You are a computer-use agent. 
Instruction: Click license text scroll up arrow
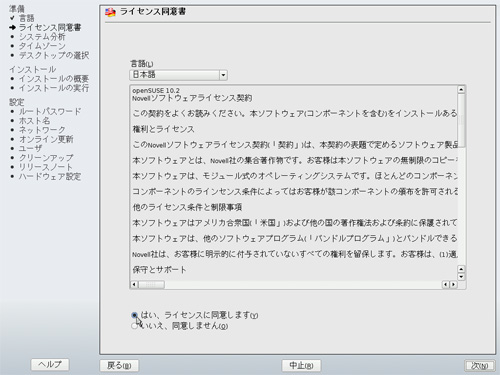(x=461, y=89)
